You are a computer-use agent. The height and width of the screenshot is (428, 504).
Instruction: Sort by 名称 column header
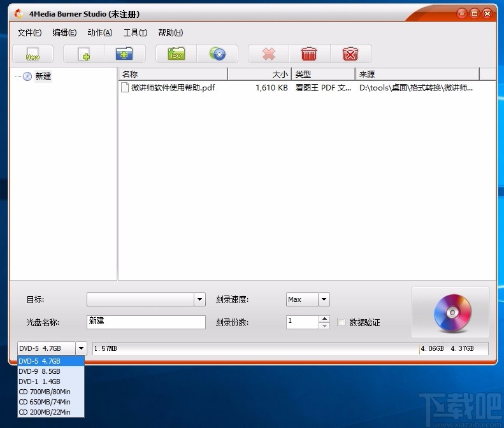coord(173,75)
